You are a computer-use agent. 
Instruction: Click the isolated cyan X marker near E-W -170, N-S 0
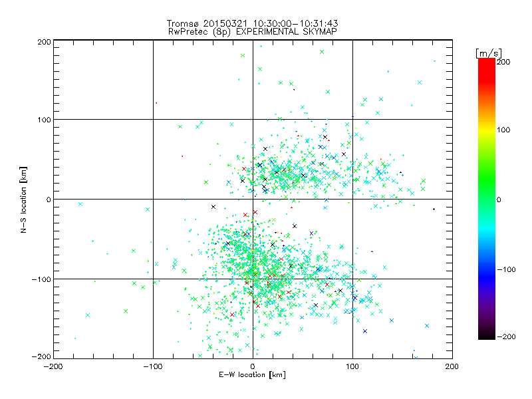80,204
